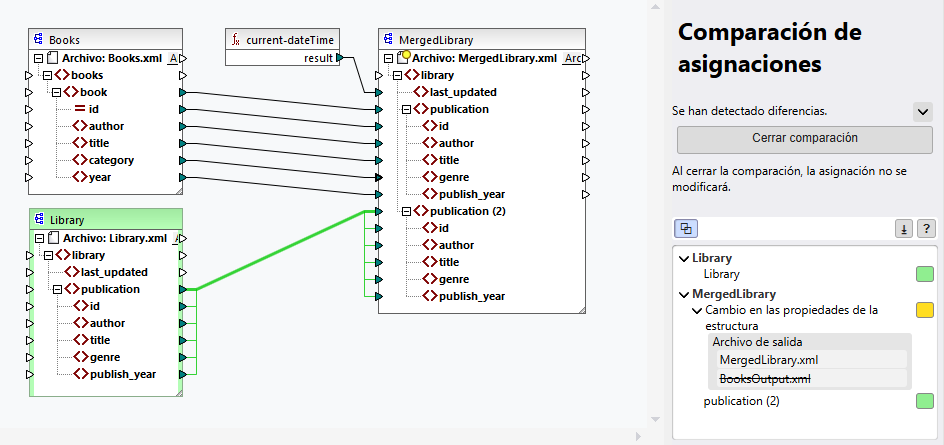The image size is (944, 445).
Task: Click the help question mark button
Action: point(927,229)
